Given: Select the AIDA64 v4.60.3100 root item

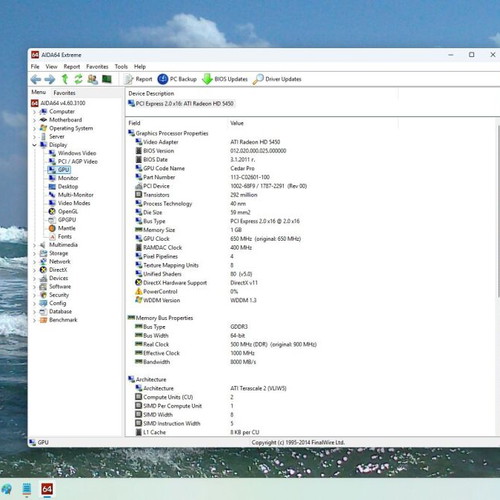Looking at the screenshot, I should pos(58,103).
